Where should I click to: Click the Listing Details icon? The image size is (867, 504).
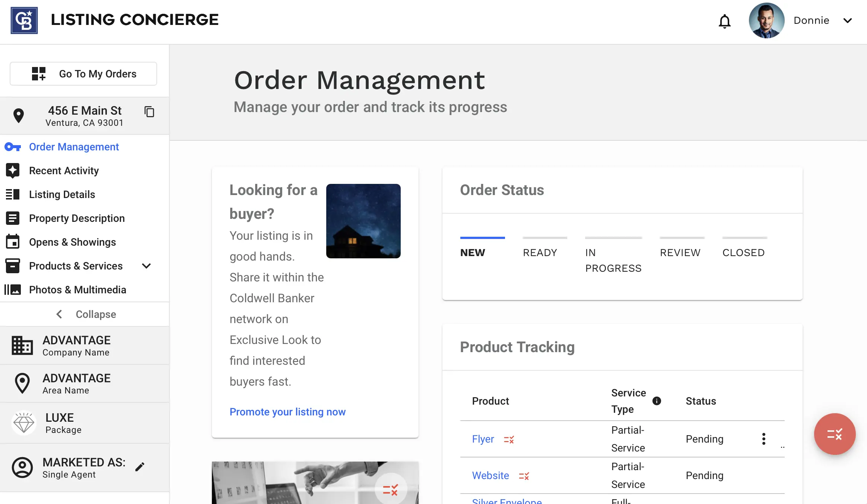[x=13, y=194]
